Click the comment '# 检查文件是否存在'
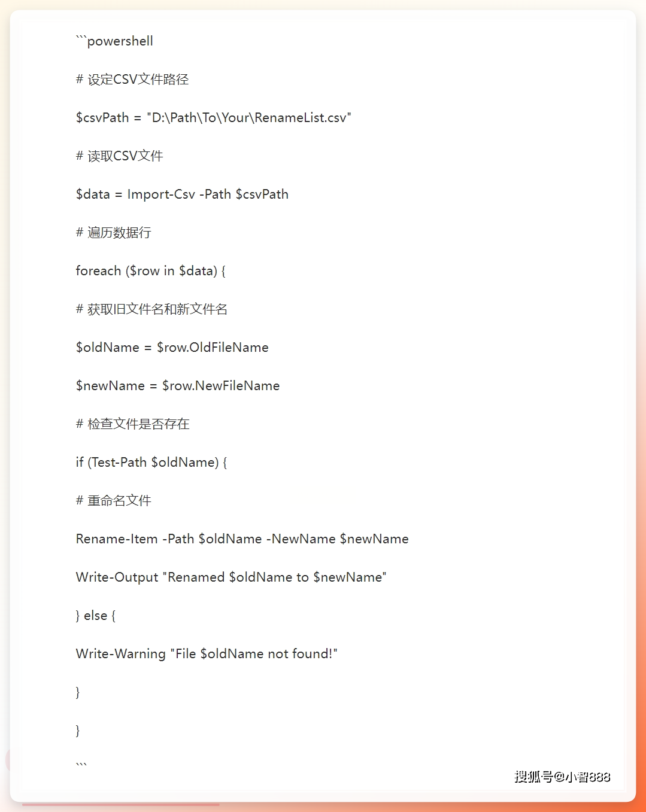Viewport: 646px width, 812px height. point(132,424)
